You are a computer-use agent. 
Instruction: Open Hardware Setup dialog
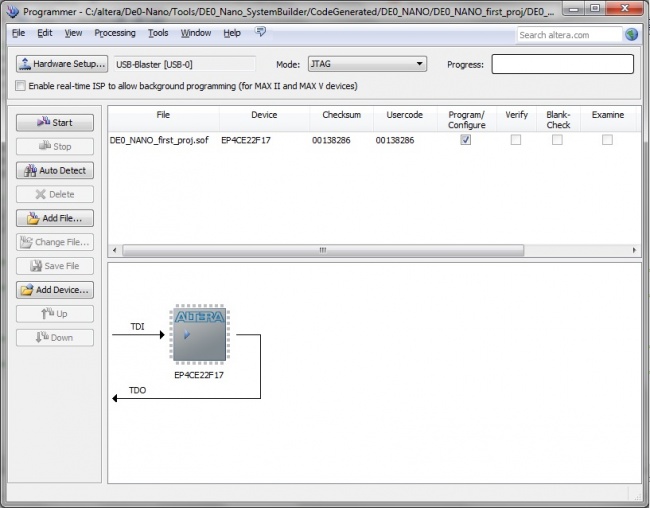62,64
